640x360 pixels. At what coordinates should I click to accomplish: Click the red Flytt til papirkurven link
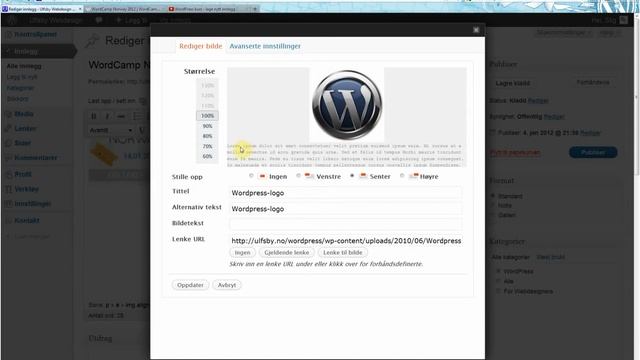[x=515, y=153]
